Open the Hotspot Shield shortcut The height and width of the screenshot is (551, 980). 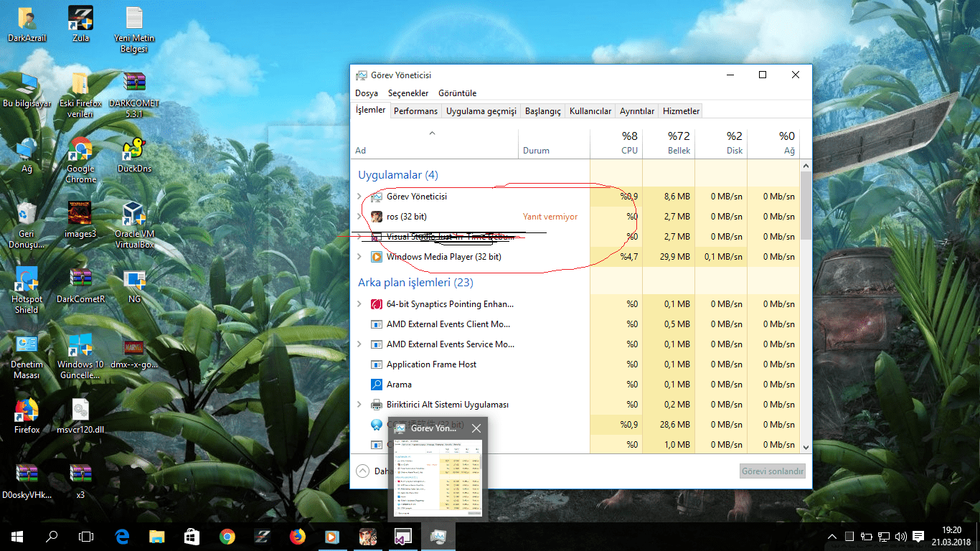pyautogui.click(x=27, y=291)
